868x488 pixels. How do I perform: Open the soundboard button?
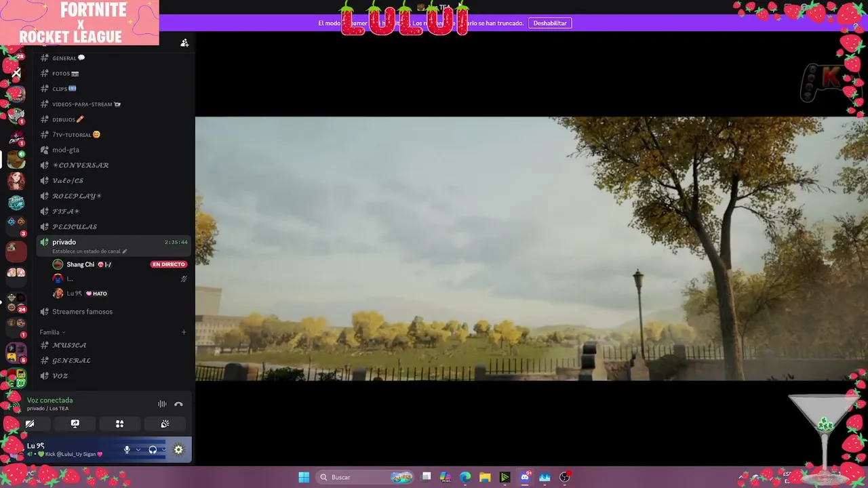165,424
